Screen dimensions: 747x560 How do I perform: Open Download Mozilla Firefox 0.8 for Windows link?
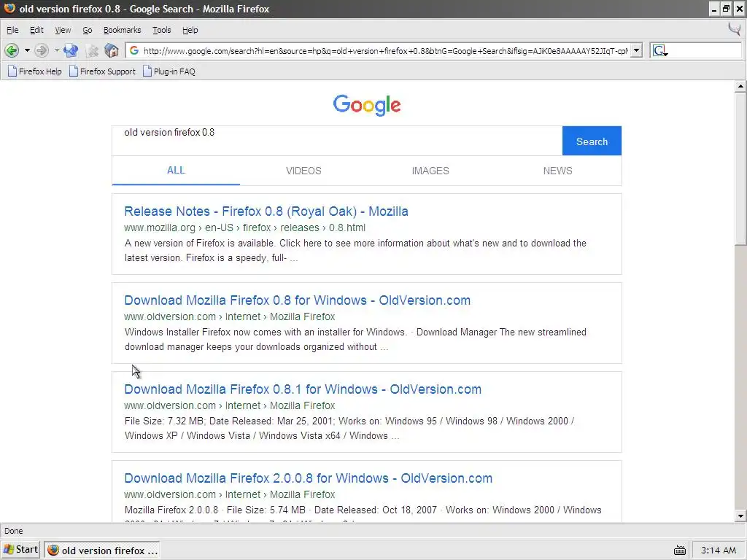pyautogui.click(x=298, y=300)
